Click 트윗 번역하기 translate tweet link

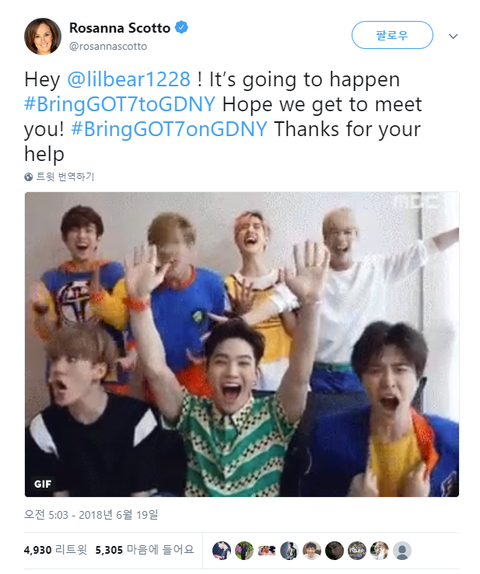click(x=65, y=177)
